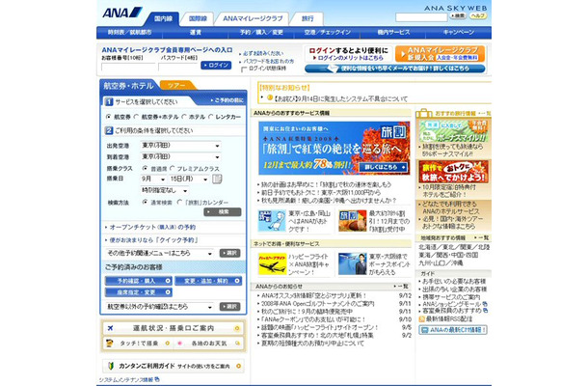Viewport: 588px width, 386px height.
Task: Open 運航状況・搭乗口ご案内 banner
Action: point(174,328)
